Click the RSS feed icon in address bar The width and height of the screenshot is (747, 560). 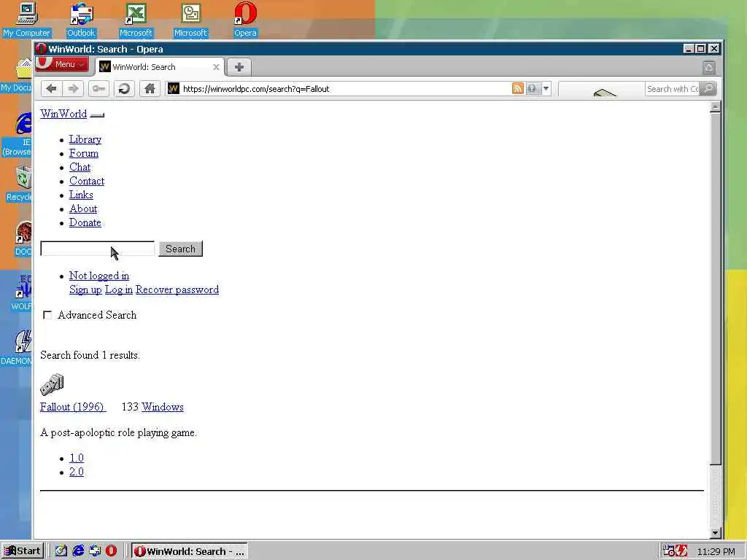(x=517, y=88)
